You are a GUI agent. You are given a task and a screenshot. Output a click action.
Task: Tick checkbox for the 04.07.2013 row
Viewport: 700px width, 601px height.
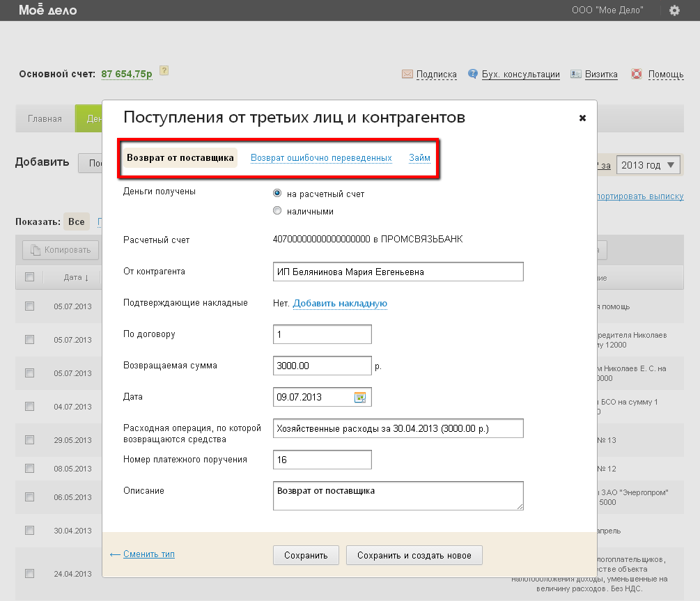click(29, 406)
